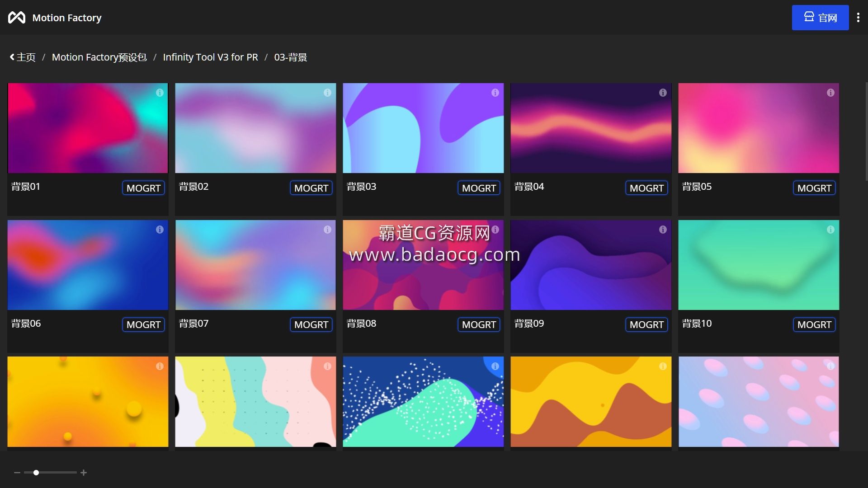This screenshot has width=868, height=488.
Task: Show info for orange spheres background preset
Action: point(160,366)
